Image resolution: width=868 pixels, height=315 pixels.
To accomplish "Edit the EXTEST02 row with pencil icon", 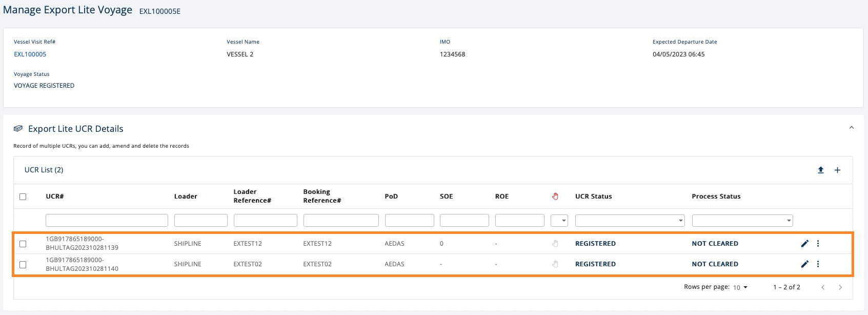I will (804, 264).
